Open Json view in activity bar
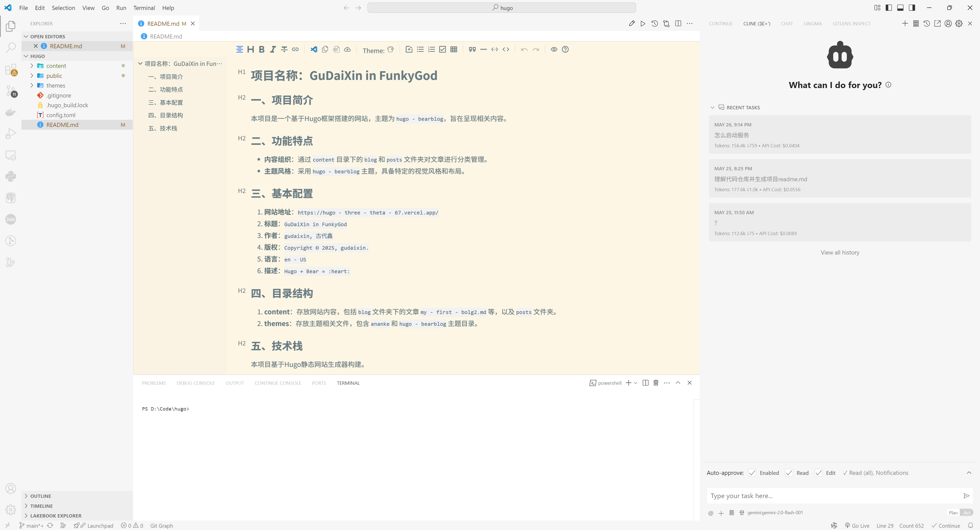Viewport: 980px width, 530px height. click(x=11, y=220)
